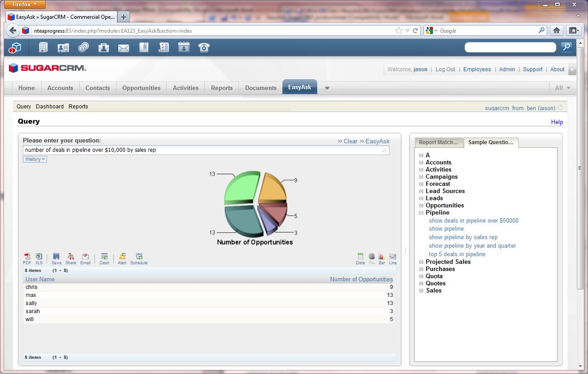
Task: Schedule this report with Schedule icon
Action: (x=139, y=259)
